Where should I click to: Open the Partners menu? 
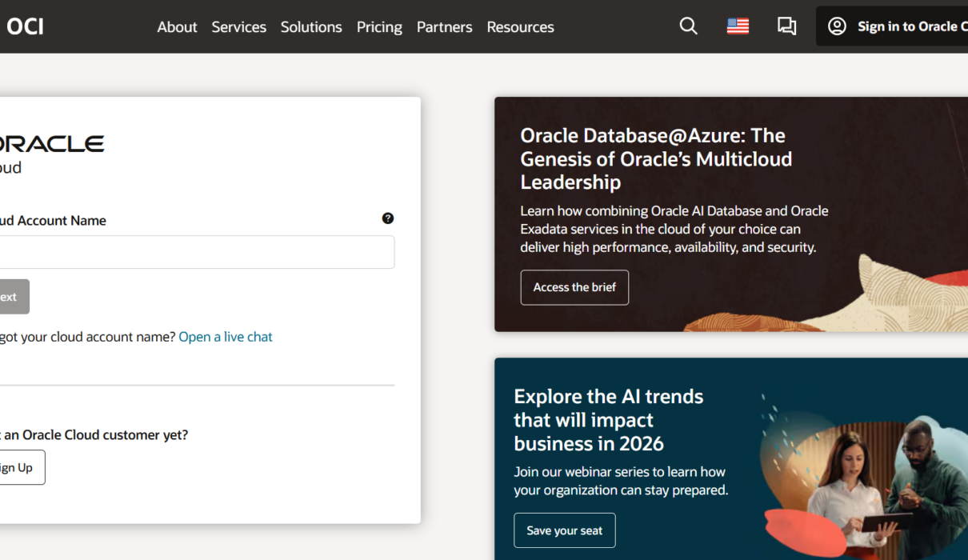pyautogui.click(x=444, y=26)
